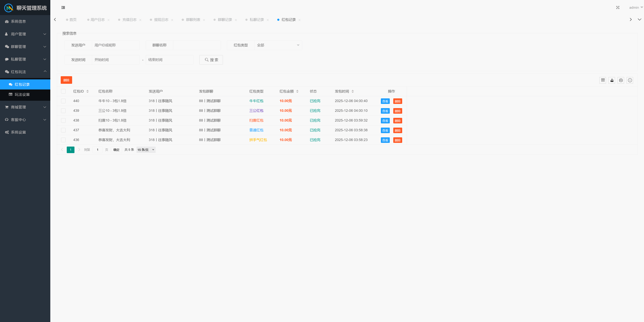Viewport: 644px width, 322px height.
Task: Switch to the 群聊列表 tab
Action: click(193, 20)
